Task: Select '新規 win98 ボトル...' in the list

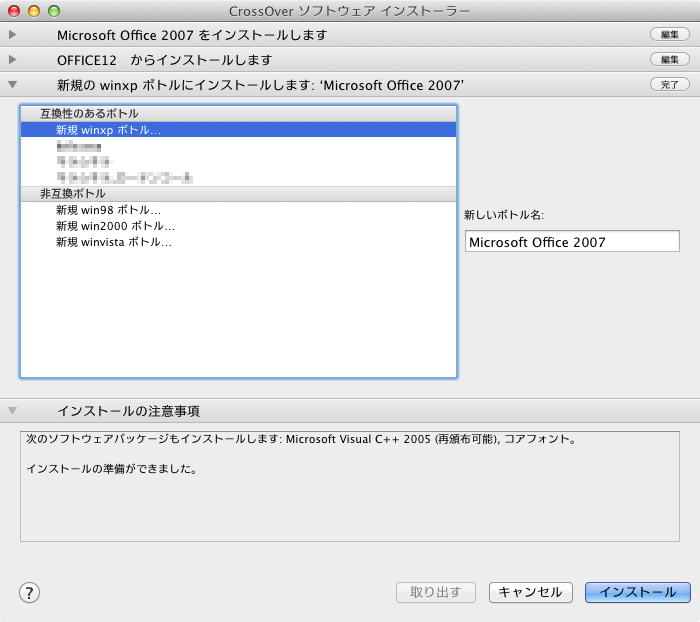Action: 238,210
